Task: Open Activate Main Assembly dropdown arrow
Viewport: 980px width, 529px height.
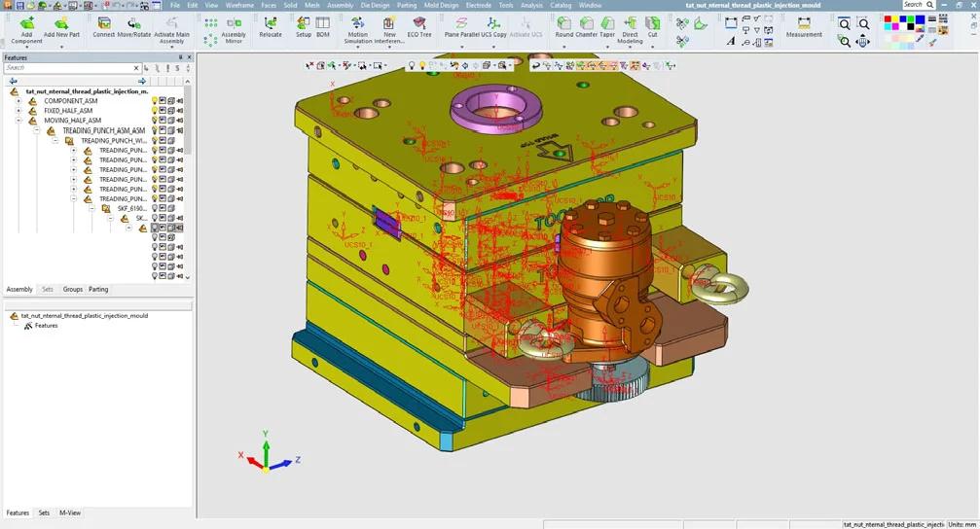Action: coord(171,47)
